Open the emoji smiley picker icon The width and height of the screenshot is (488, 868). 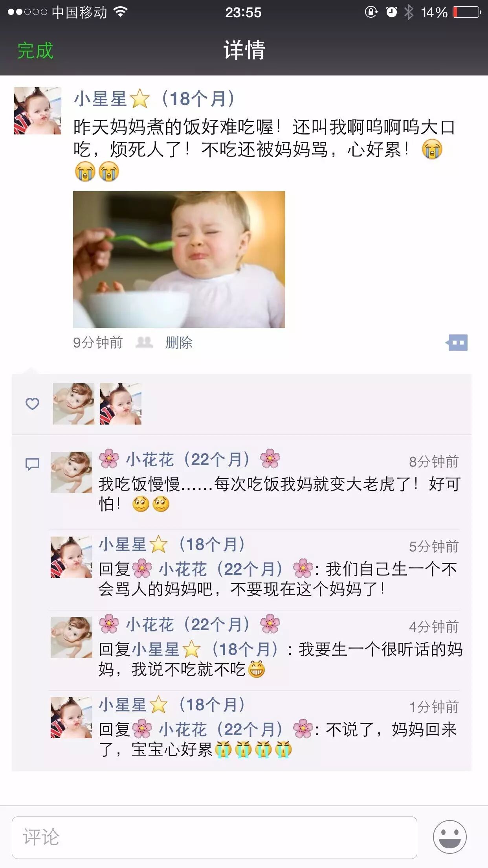449,837
